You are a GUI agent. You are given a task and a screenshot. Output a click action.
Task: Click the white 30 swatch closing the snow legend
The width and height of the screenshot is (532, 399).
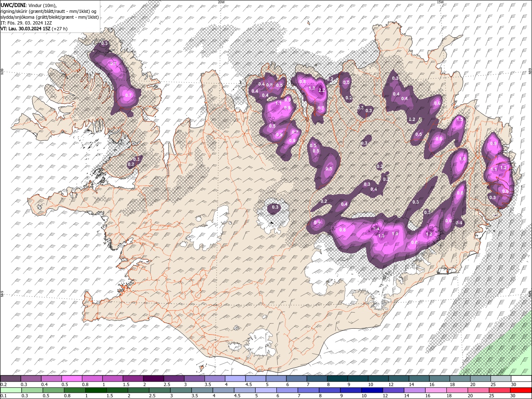click(x=521, y=379)
